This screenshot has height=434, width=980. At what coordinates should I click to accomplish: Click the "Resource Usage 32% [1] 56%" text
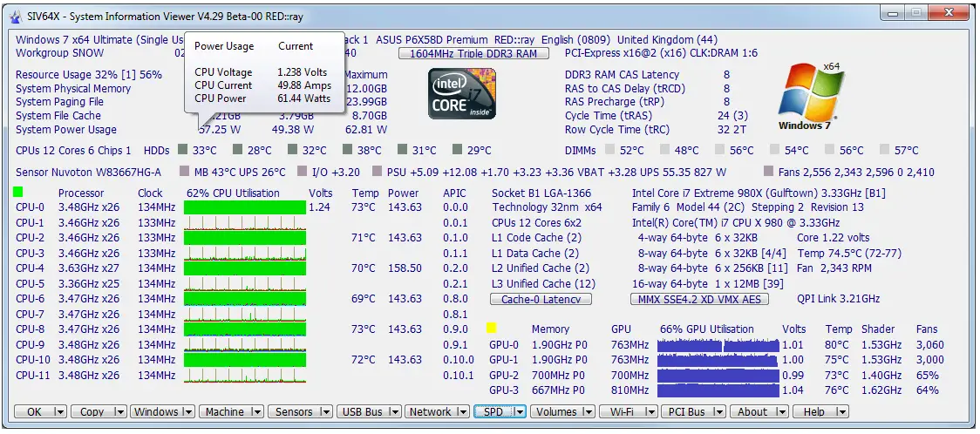click(x=89, y=75)
